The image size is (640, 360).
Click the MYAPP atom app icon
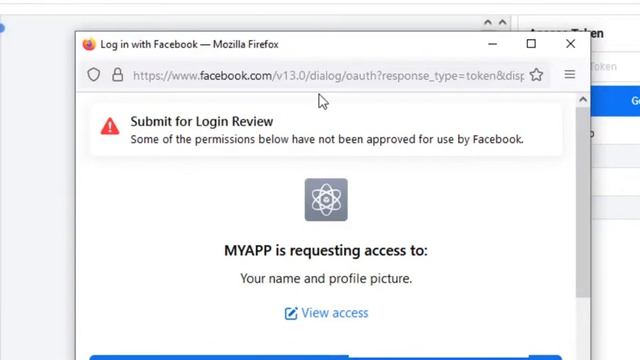point(326,200)
